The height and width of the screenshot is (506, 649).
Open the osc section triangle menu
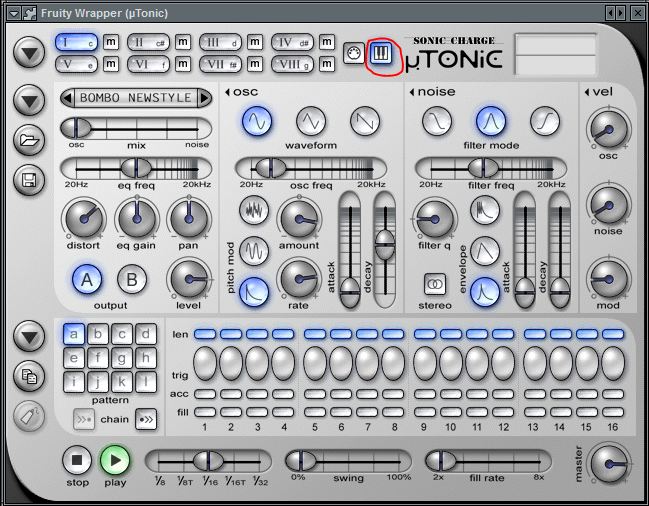[227, 92]
